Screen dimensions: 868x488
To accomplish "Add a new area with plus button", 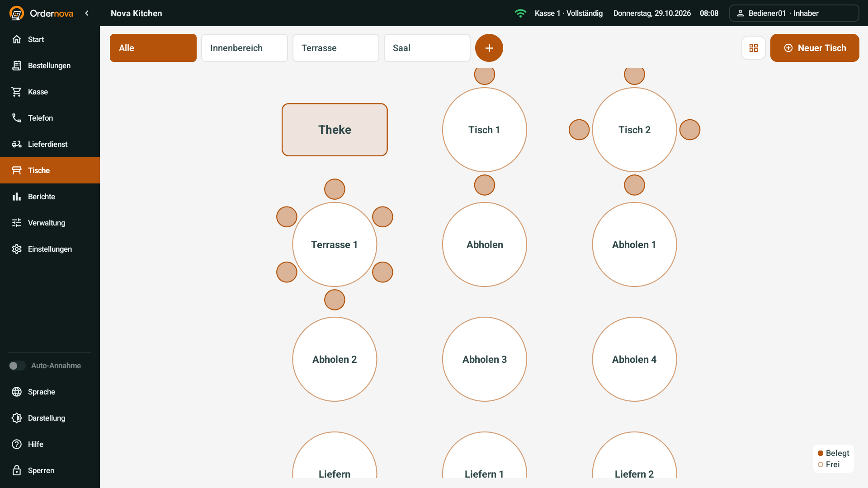I will 489,48.
